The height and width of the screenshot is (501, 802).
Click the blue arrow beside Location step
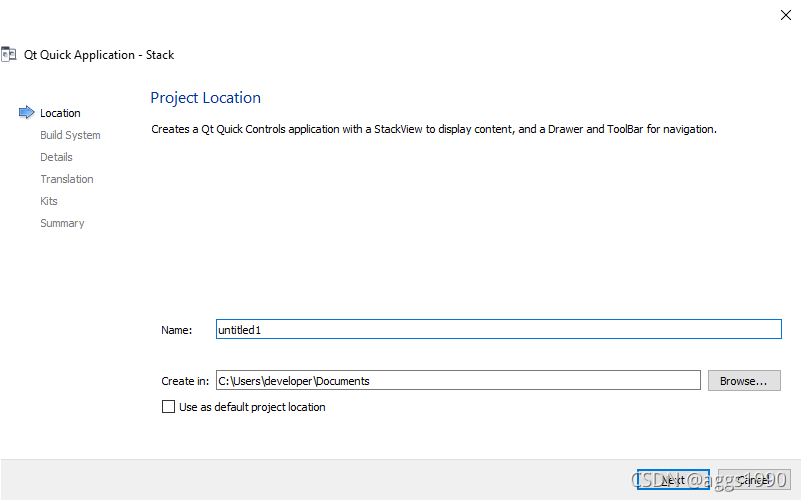27,112
